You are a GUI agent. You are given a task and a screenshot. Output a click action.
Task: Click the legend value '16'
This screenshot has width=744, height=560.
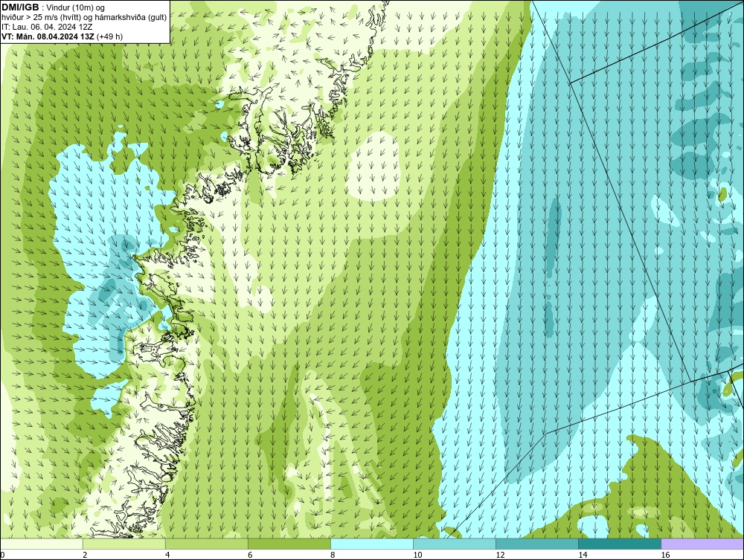664,555
